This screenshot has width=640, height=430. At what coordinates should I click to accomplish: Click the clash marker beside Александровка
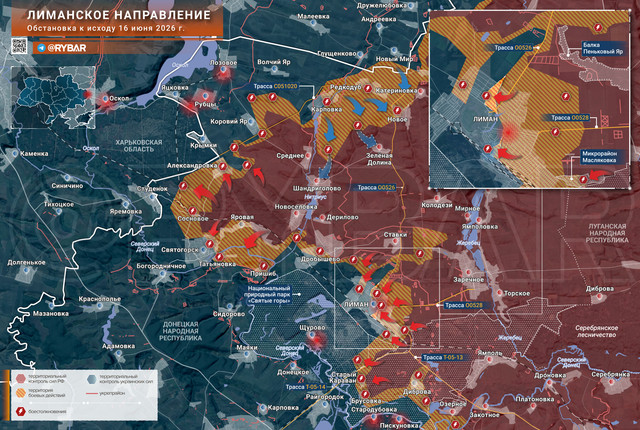pyautogui.click(x=222, y=166)
